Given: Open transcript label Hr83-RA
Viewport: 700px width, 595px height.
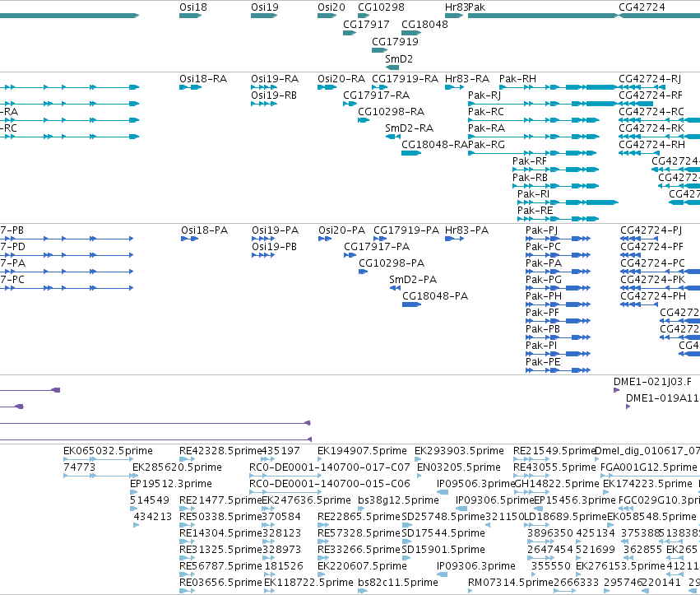Looking at the screenshot, I should click(x=467, y=79).
